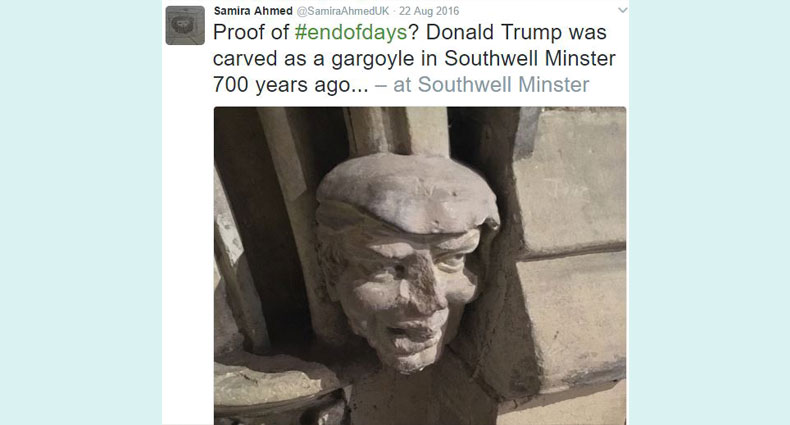
Task: Open the 'at Southwell Minster' location link
Action: point(491,85)
